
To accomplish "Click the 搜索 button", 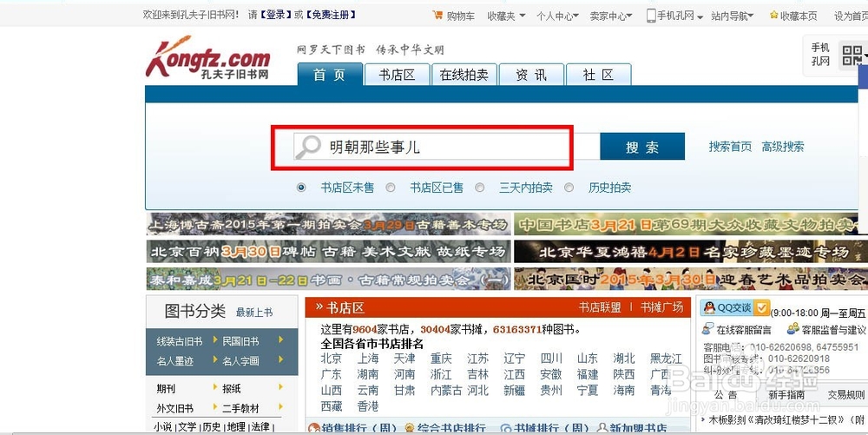I will (642, 147).
